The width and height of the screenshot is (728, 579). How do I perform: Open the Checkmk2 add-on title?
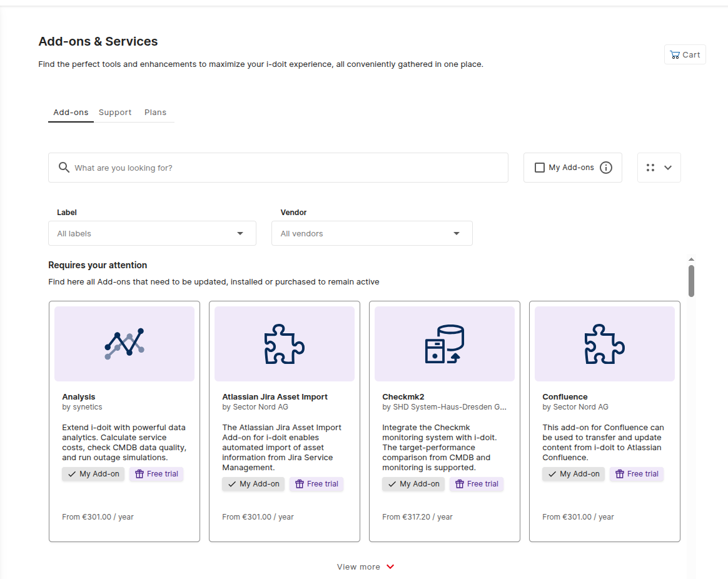click(403, 397)
